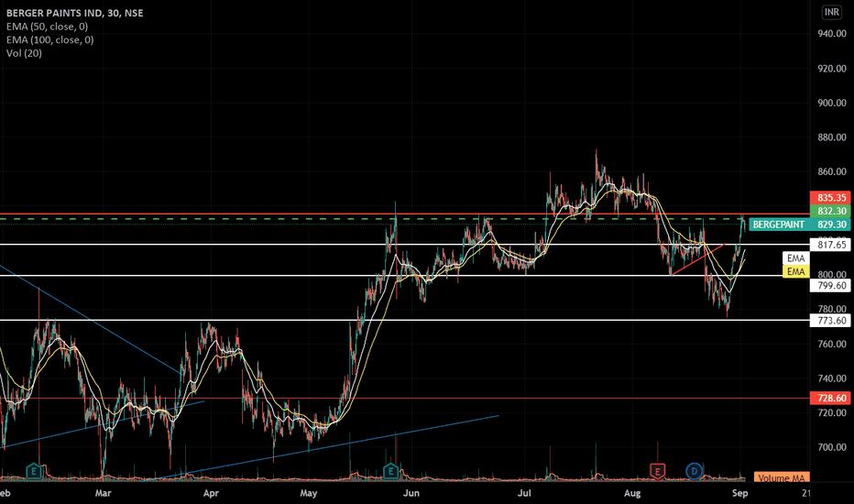Click the Jul label on time axis
The width and height of the screenshot is (854, 504).
coord(524,493)
